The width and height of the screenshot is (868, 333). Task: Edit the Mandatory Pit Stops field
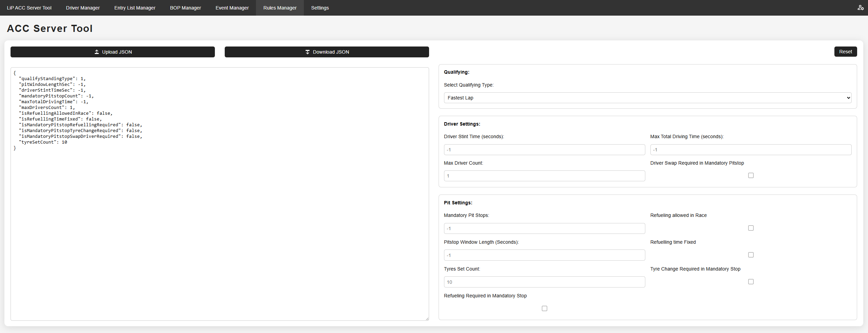(544, 228)
